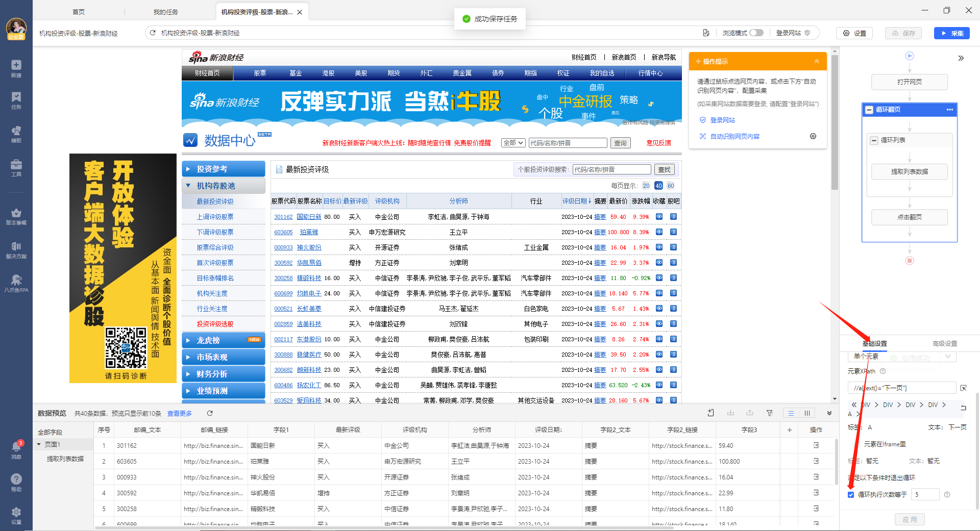Click the filter icon in preview toolbar

pos(769,413)
